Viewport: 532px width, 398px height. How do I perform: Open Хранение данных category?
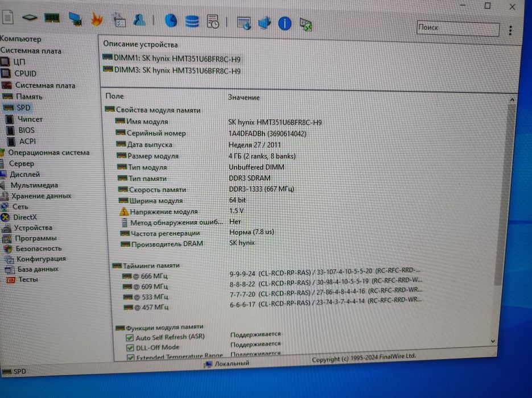pyautogui.click(x=36, y=196)
